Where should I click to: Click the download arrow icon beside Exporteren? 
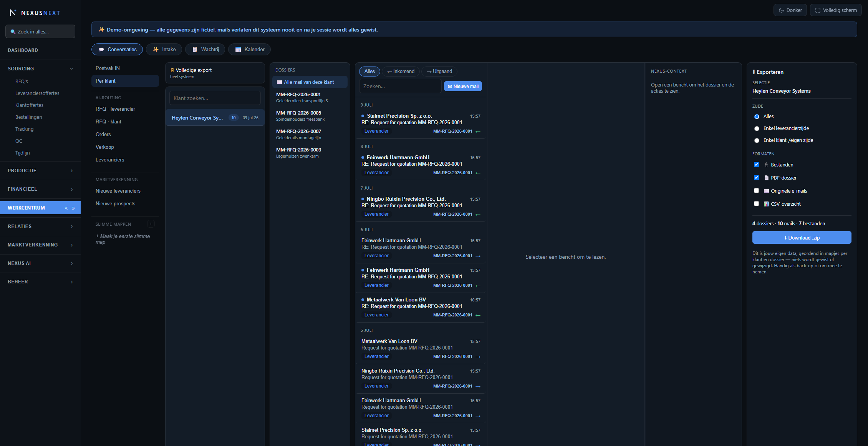click(754, 72)
